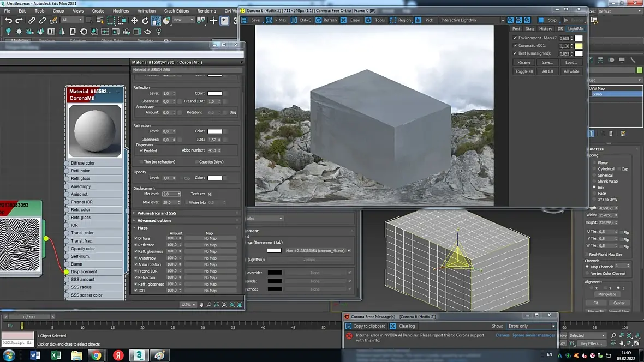Activate the Region render tool
The height and width of the screenshot is (362, 644).
pos(393,20)
